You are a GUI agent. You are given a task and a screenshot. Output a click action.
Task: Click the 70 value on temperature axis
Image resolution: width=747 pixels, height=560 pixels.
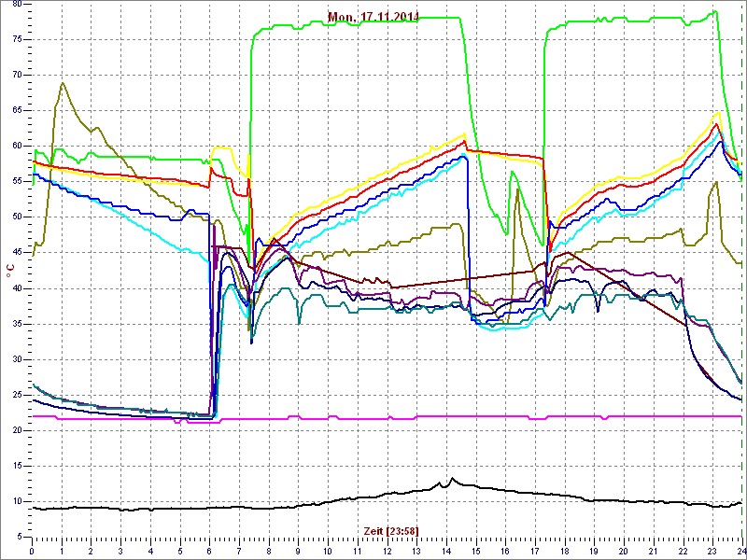tap(16, 76)
